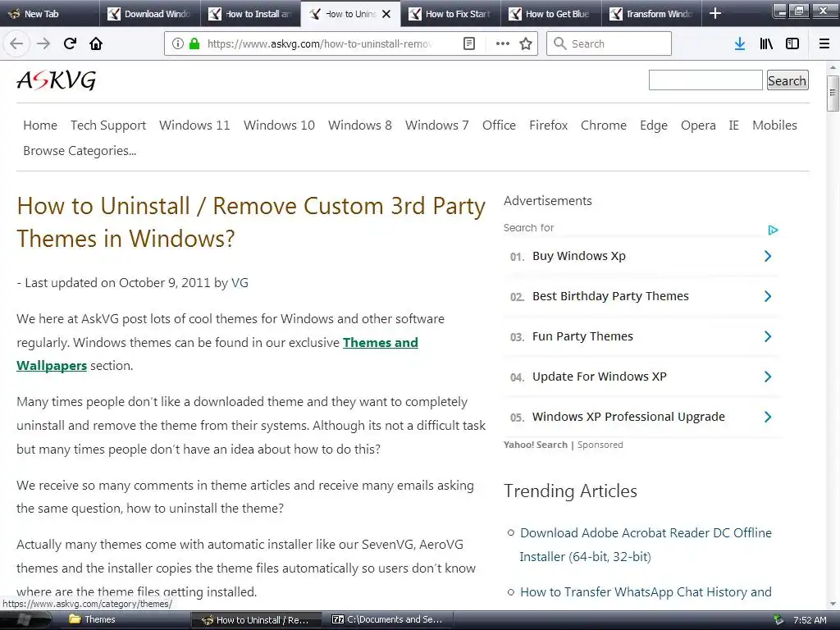
Task: Click the scrollbar up arrow
Action: point(833,67)
